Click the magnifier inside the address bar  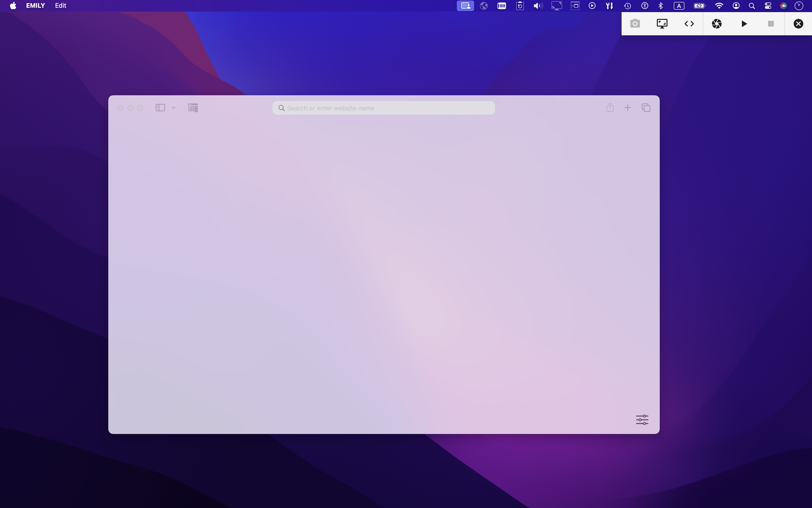(x=282, y=108)
